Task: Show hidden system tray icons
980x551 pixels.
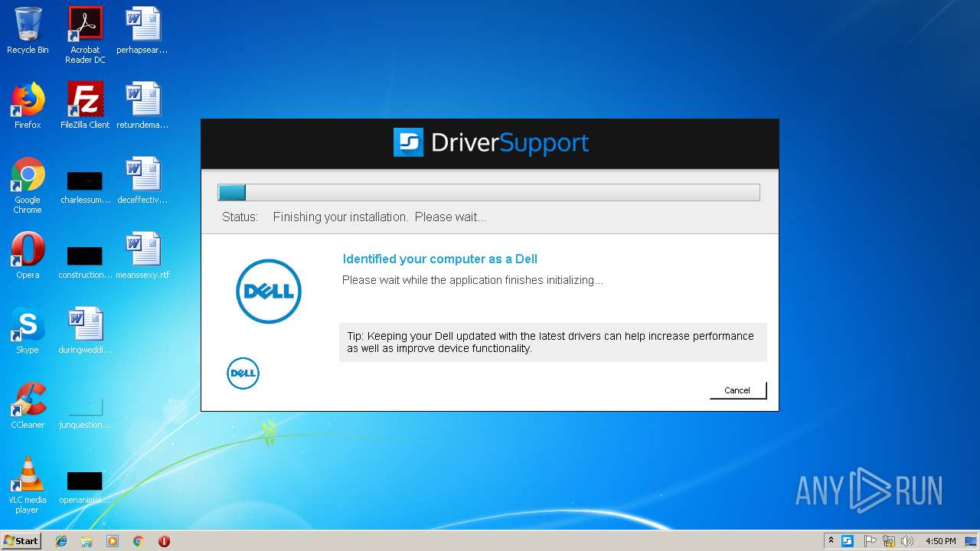Action: pyautogui.click(x=831, y=541)
